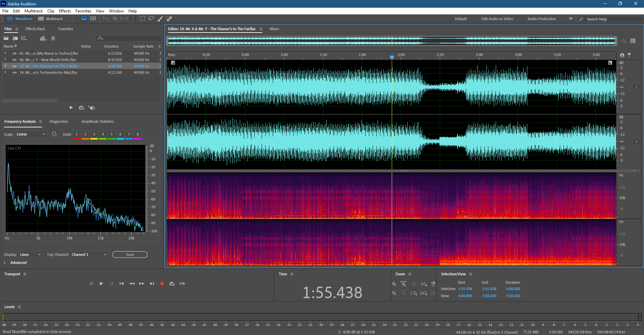Screen dimensions: 644x335
Task: Click the Files panel search field
Action: click(128, 38)
